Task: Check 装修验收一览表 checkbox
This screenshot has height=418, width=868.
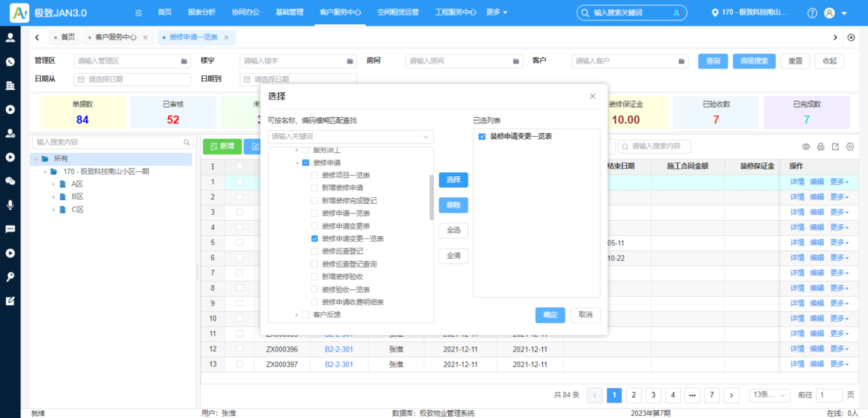Action: tap(315, 289)
